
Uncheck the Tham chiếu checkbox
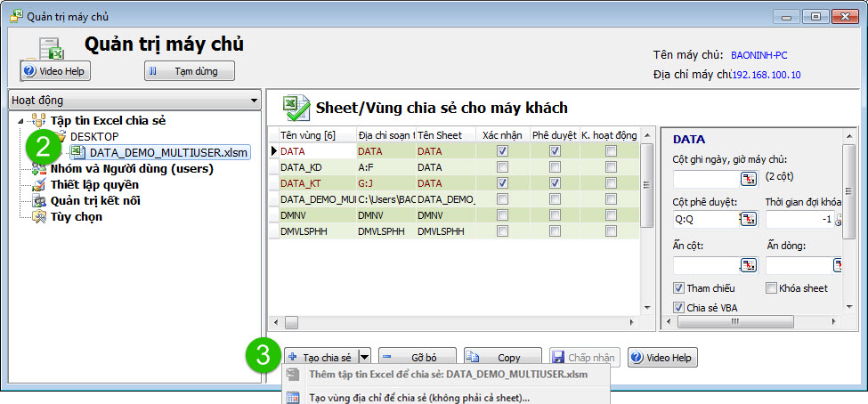(679, 288)
